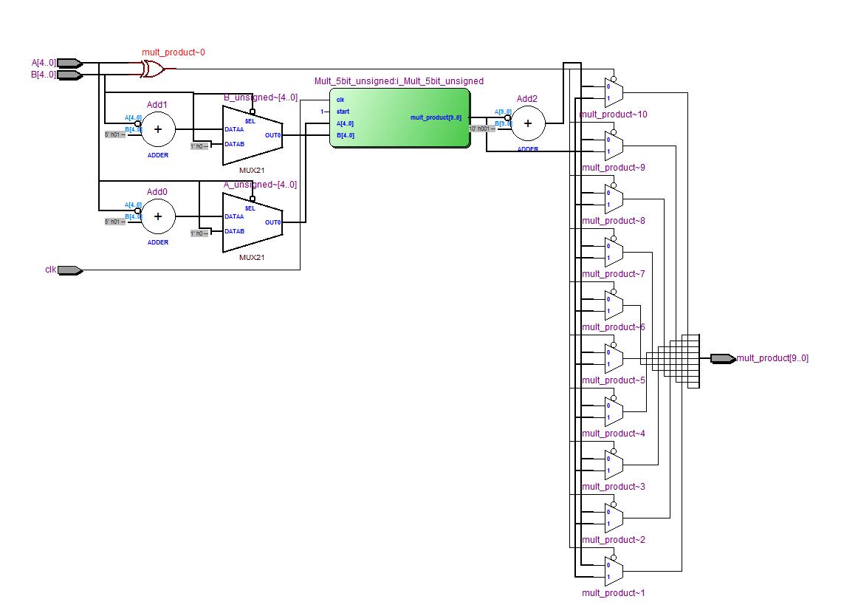Select the mult_product~9 multiplexer
The width and height of the screenshot is (858, 616).
click(614, 145)
